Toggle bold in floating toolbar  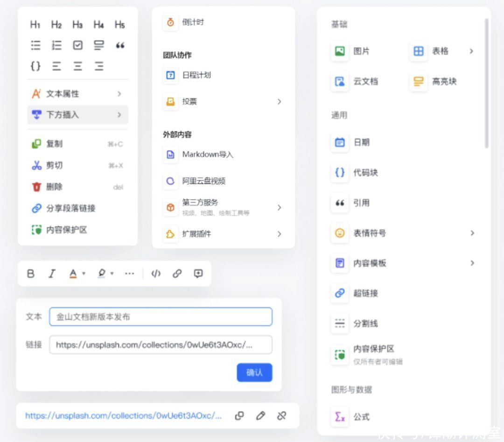tap(30, 274)
